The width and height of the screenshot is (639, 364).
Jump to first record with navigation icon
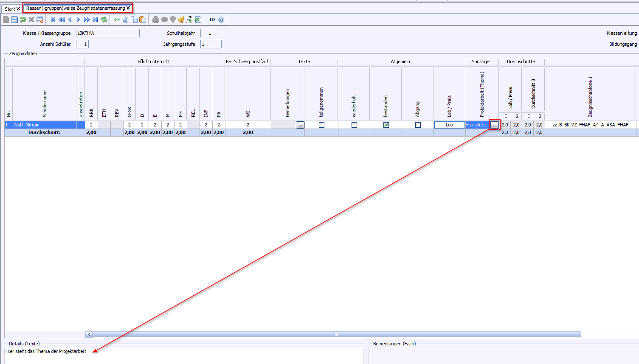53,20
